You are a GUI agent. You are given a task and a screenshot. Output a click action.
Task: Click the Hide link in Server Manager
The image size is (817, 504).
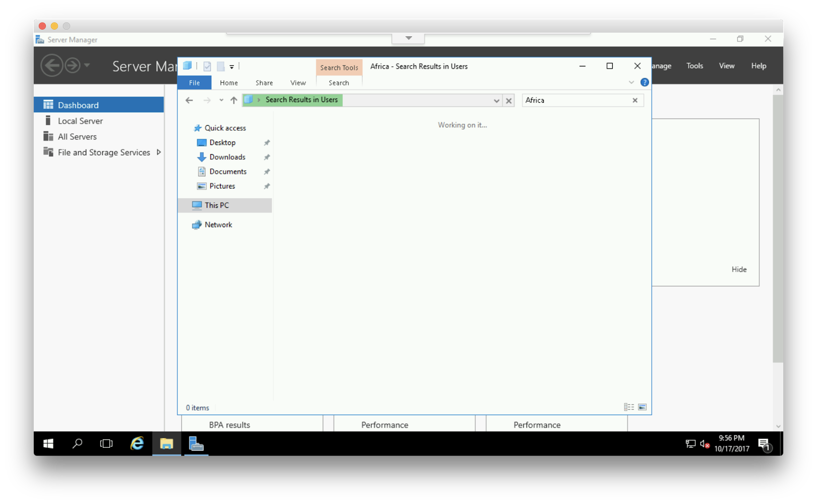click(739, 270)
